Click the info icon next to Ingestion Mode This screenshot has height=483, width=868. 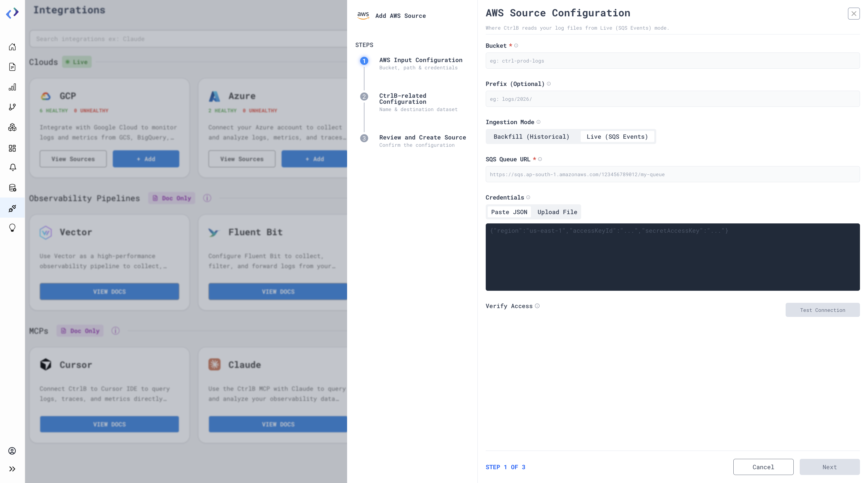[x=538, y=122]
